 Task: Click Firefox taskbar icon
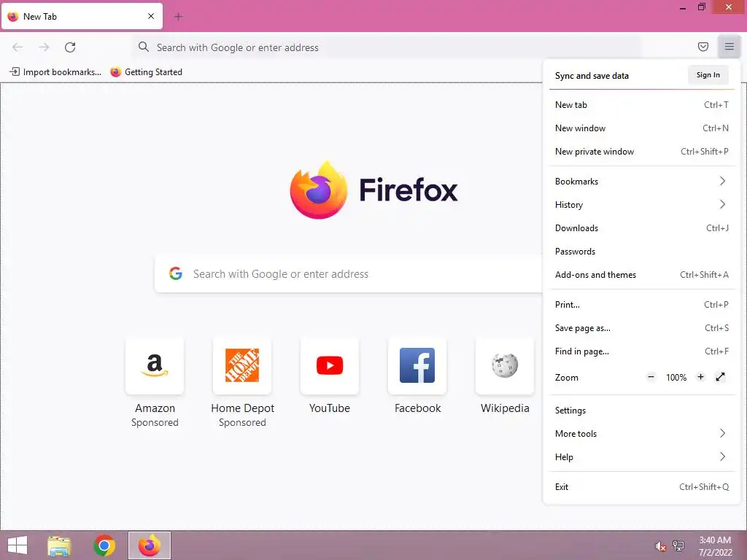pos(150,545)
